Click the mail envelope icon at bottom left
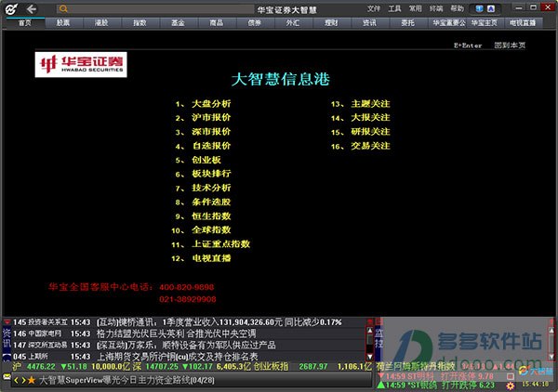The height and width of the screenshot is (392, 558). pyautogui.click(x=7, y=377)
